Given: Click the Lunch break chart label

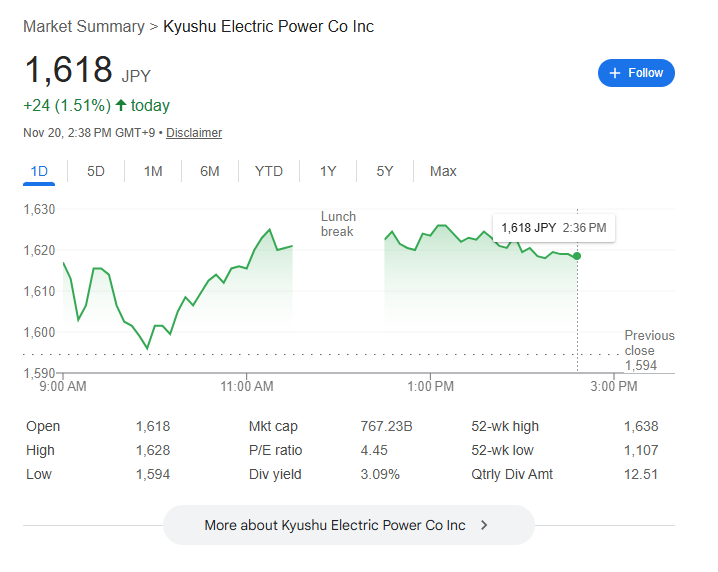Looking at the screenshot, I should (338, 224).
